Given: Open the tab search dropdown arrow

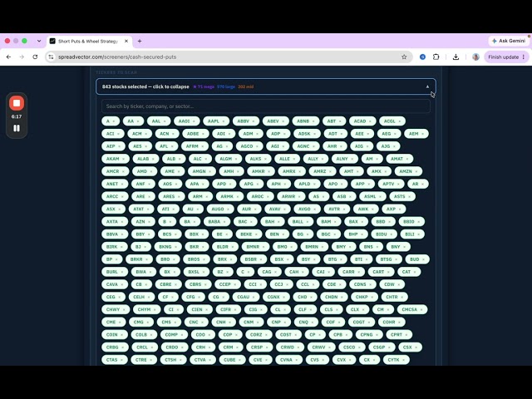Looking at the screenshot, I should pyautogui.click(x=39, y=41).
